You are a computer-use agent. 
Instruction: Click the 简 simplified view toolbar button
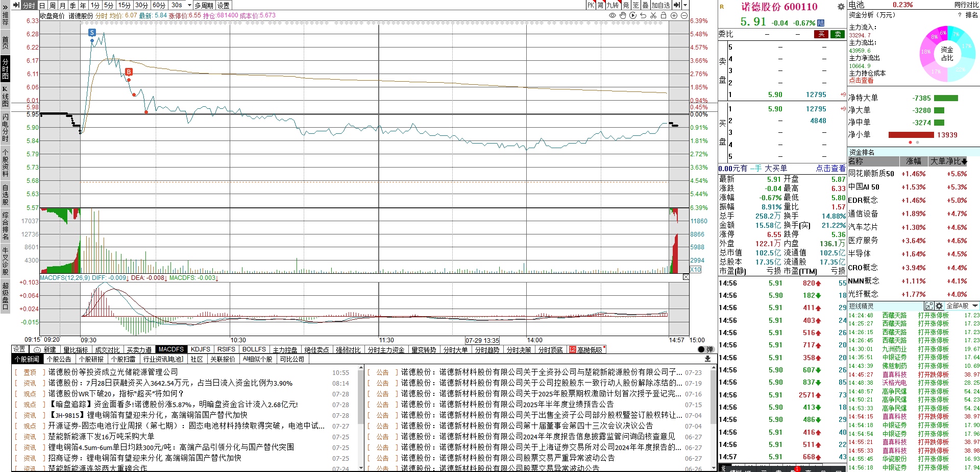pos(601,5)
